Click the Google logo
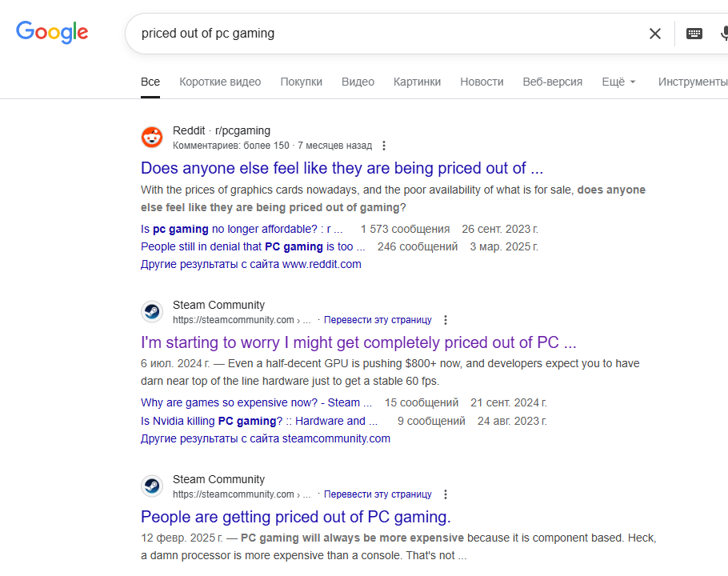728x576 pixels. pos(52,32)
